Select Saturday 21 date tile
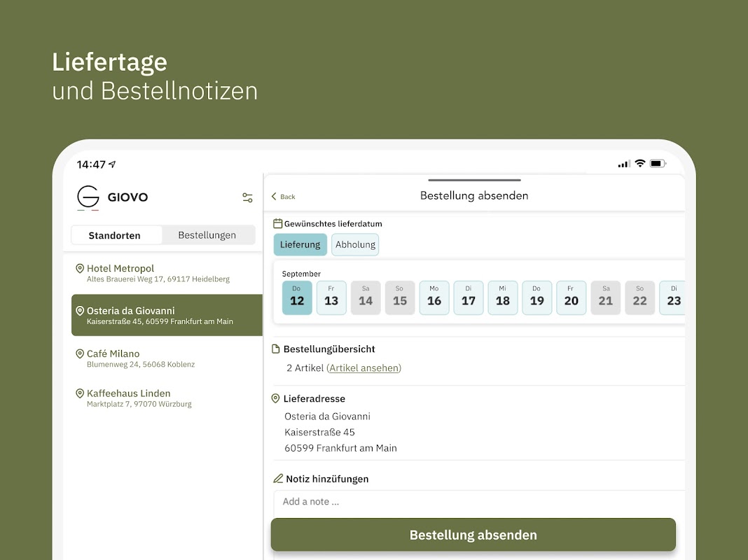The image size is (748, 560). 606,297
